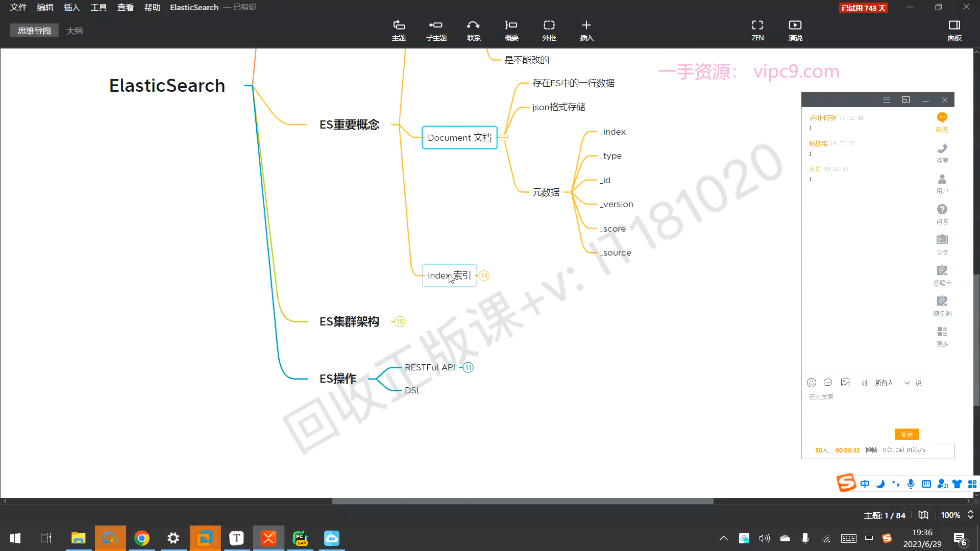Click the 主题 topic toolbar icon
The image size is (980, 551).
point(399,30)
